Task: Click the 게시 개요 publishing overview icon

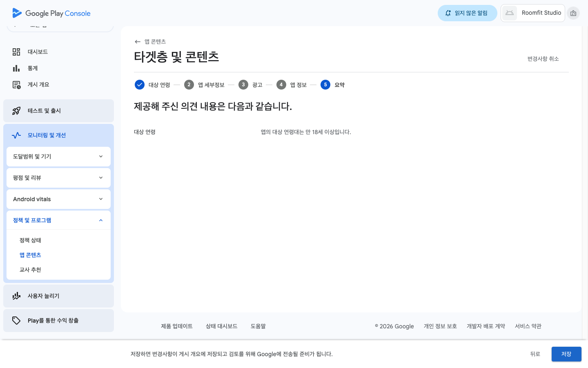Action: pos(16,85)
